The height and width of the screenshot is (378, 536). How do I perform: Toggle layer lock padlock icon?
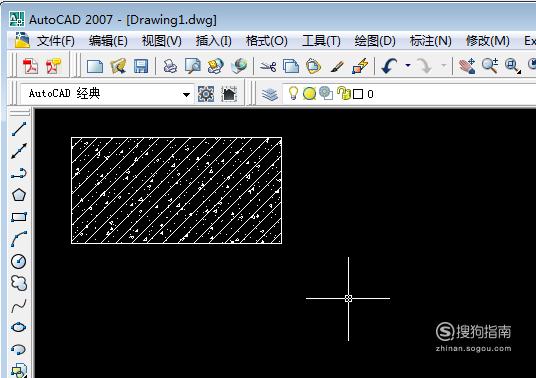coord(344,93)
